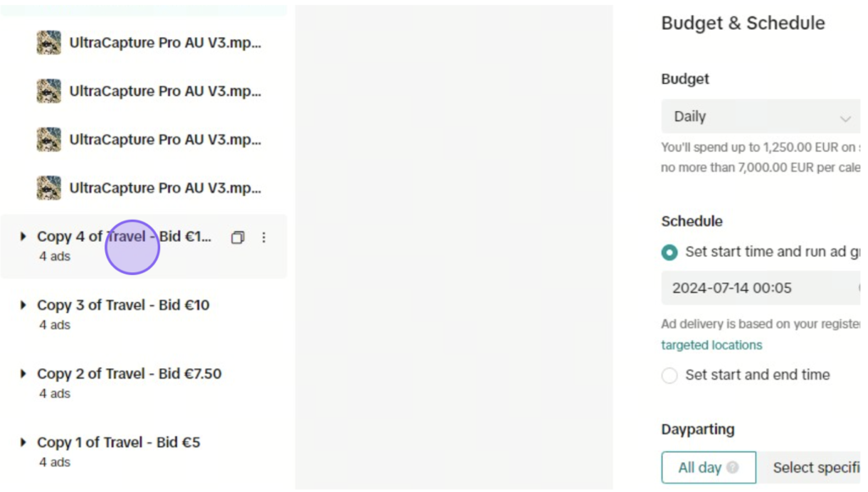The image size is (868, 492).
Task: Expand Copy 3 of Travel - Bid €10
Action: coord(23,305)
